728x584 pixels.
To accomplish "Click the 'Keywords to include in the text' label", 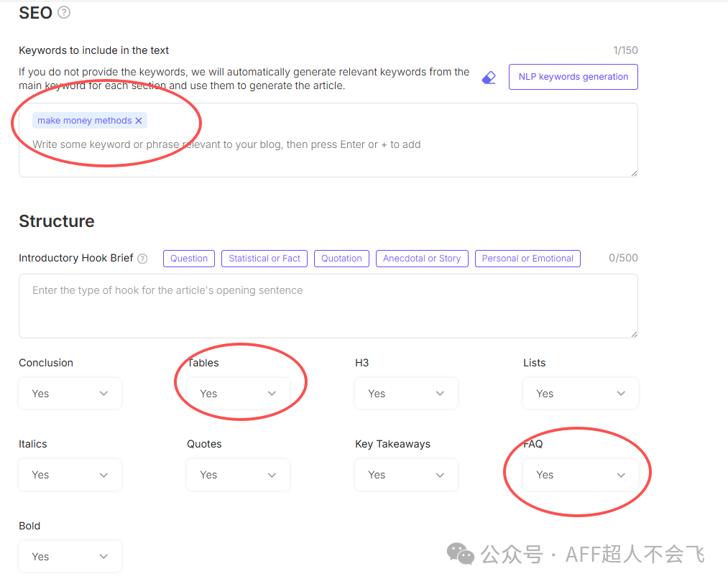I will coord(94,50).
